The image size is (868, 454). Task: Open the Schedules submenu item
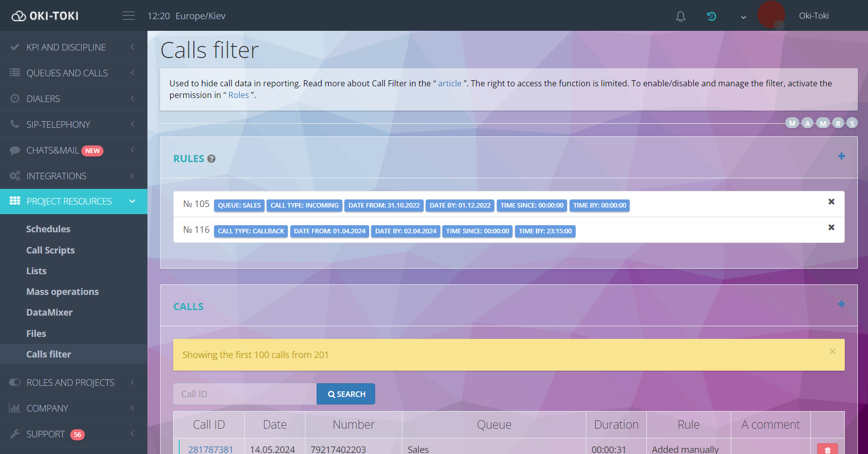(x=48, y=229)
